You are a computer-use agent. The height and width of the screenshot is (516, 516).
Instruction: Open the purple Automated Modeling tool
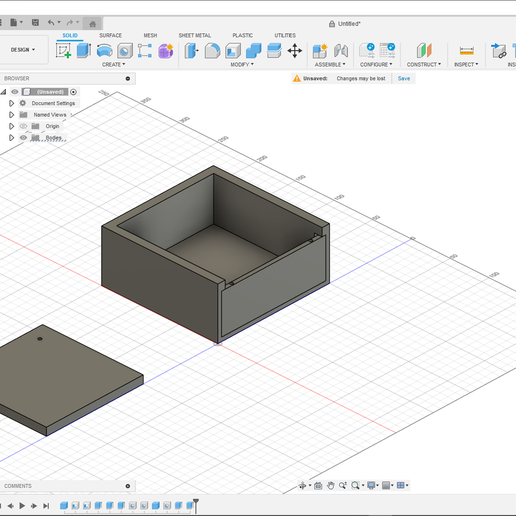pos(166,51)
